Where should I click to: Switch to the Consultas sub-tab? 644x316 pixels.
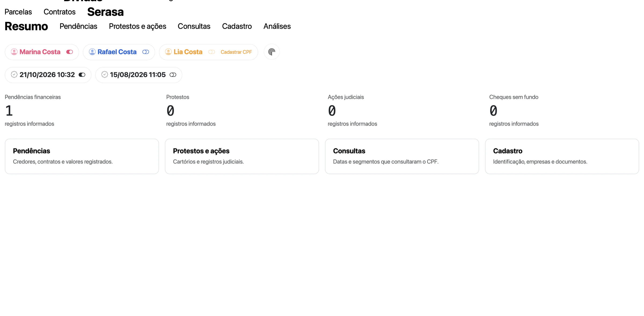[194, 26]
